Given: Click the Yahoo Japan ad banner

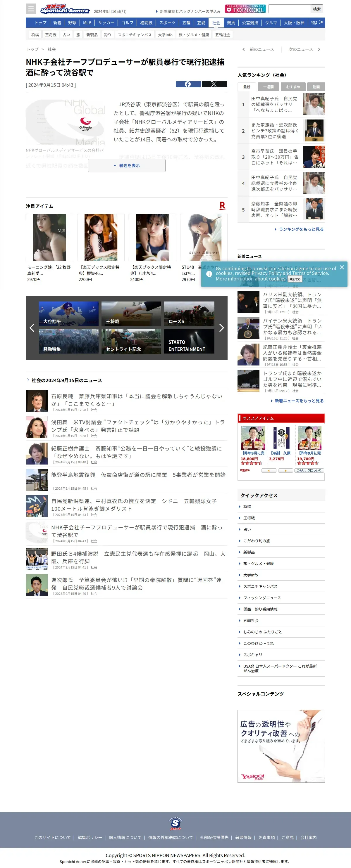Looking at the screenshot, I should (281, 746).
